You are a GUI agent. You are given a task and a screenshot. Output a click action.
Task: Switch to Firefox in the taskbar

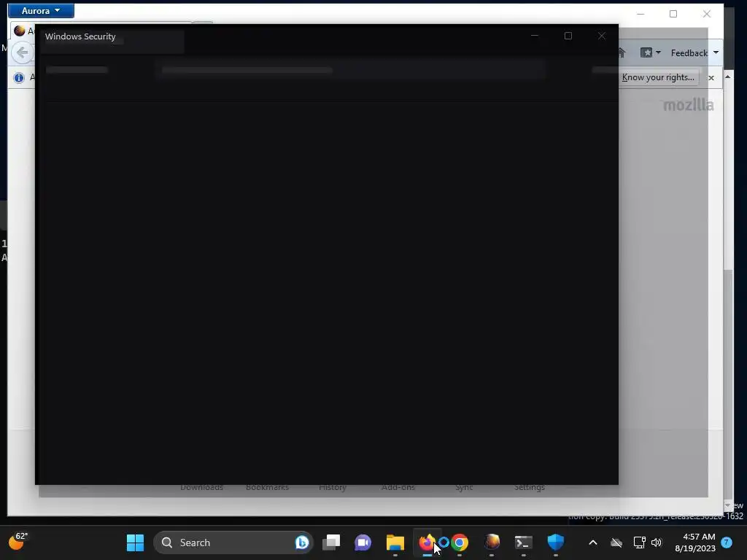click(x=427, y=542)
